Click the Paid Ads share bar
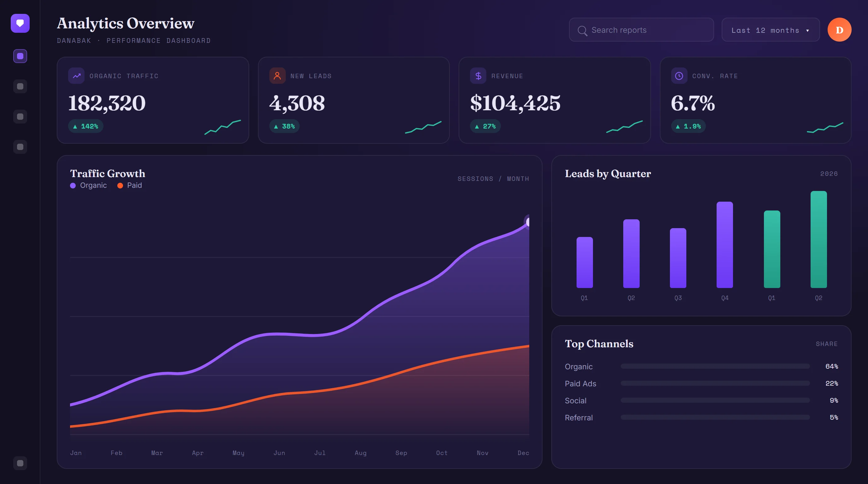This screenshot has width=868, height=484. pos(715,383)
